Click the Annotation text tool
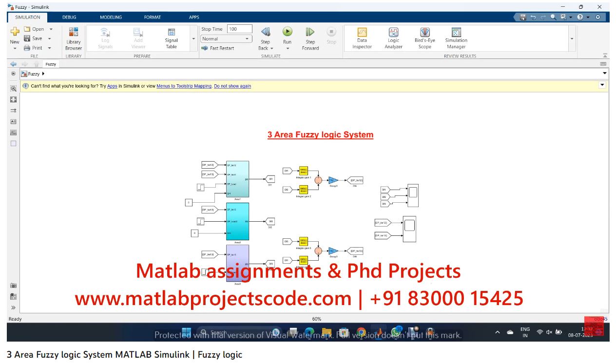Viewport: 616px width, 364px height. click(14, 121)
